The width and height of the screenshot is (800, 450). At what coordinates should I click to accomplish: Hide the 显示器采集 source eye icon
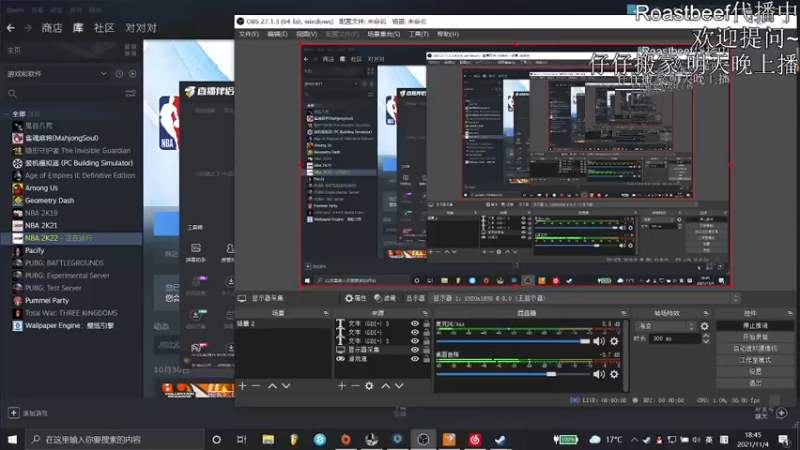pos(415,350)
